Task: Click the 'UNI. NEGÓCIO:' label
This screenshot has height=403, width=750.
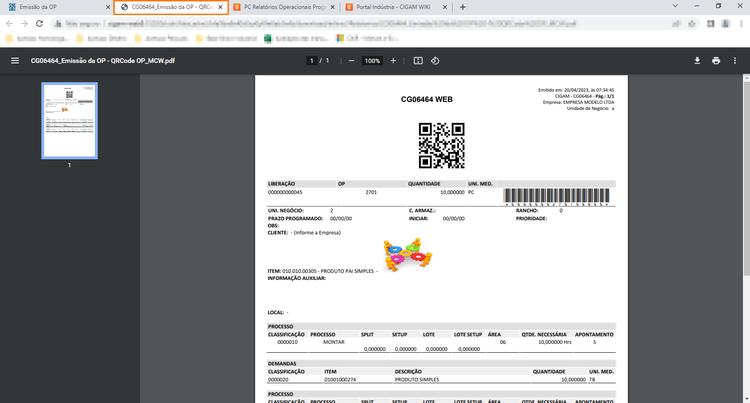Action: point(286,210)
